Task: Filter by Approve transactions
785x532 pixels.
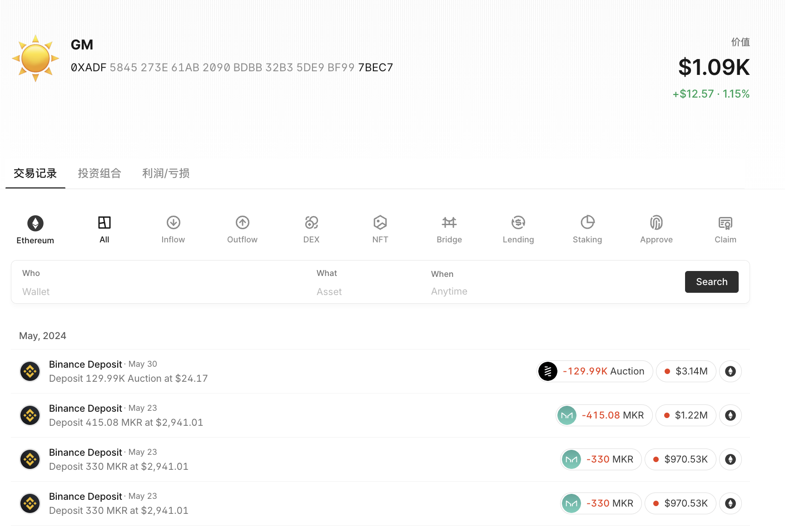Action: pyautogui.click(x=656, y=230)
